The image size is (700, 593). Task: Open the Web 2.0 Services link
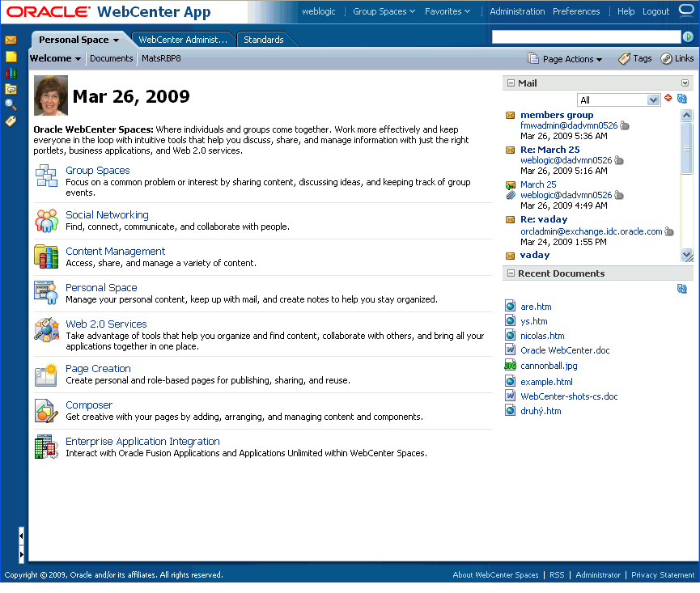106,324
